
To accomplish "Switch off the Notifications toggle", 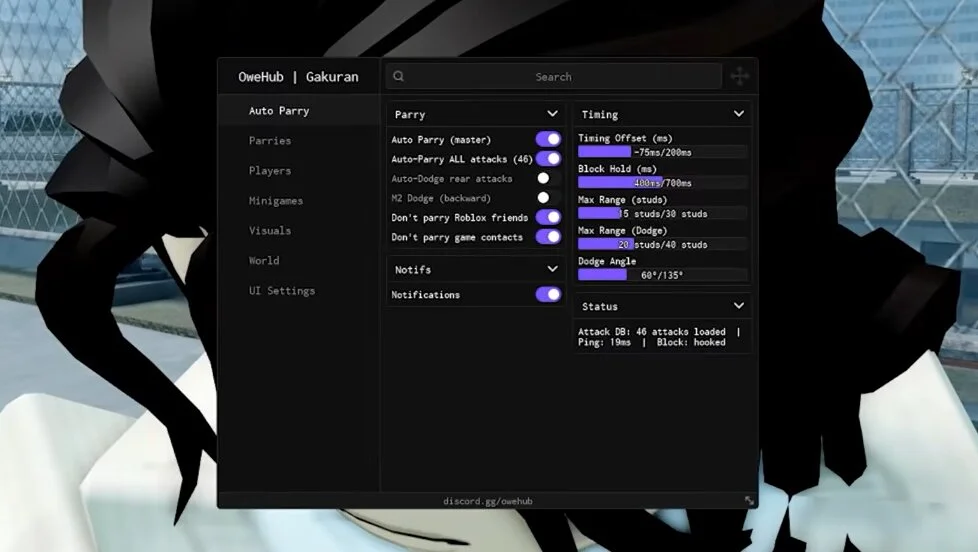I will pyautogui.click(x=548, y=294).
